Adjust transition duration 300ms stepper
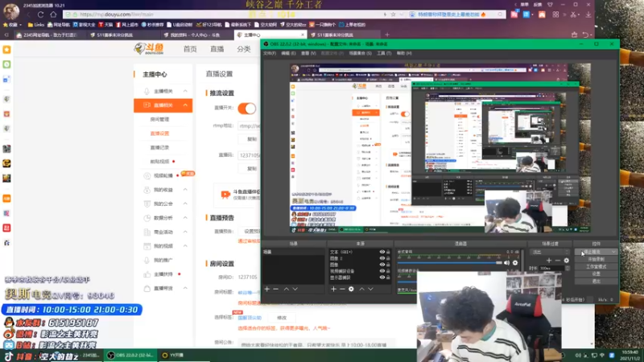Viewport: 644px width, 362px height. [x=568, y=268]
